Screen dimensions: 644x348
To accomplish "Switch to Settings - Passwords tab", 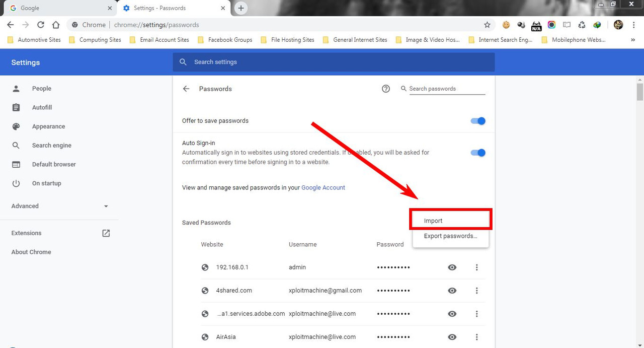I will [x=174, y=8].
